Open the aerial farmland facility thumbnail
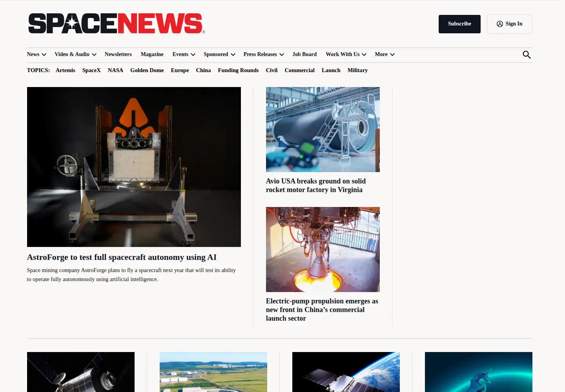This screenshot has height=392, width=565. [213, 372]
